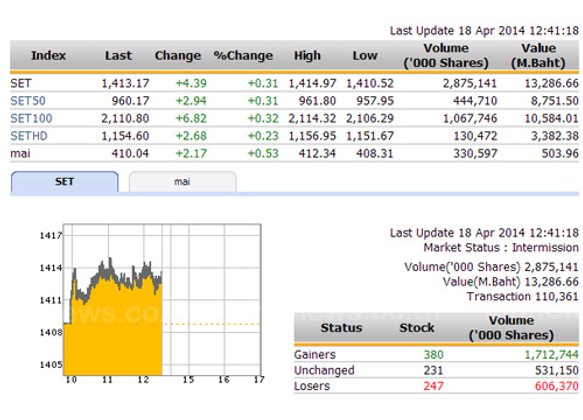Image resolution: width=583 pixels, height=420 pixels.
Task: Select SET100 volume 1,067,746
Action: tap(470, 118)
